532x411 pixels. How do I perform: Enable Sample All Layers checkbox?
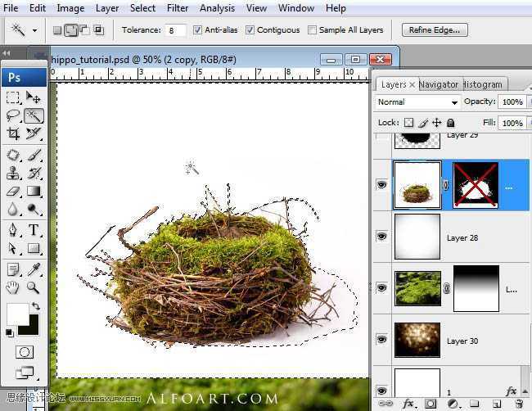coord(312,29)
